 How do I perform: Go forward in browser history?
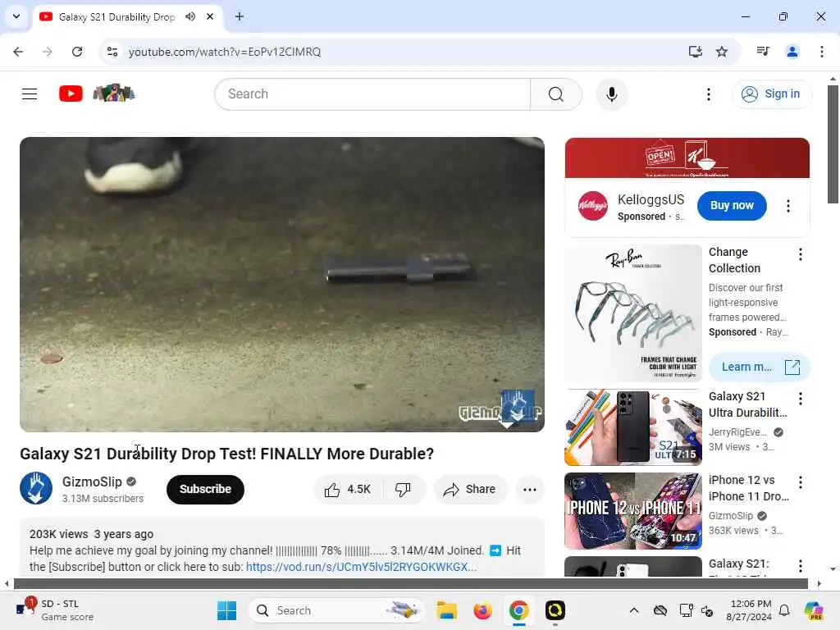point(47,52)
